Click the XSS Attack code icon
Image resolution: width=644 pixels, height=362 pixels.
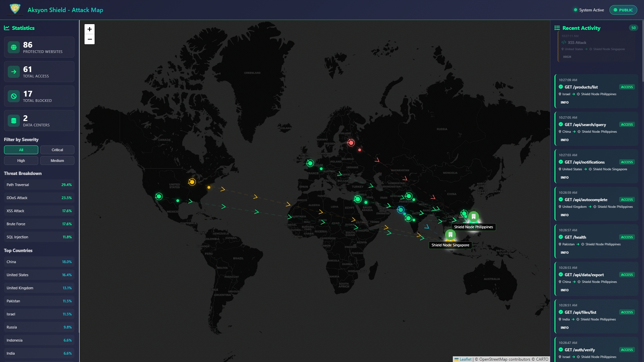pos(564,43)
